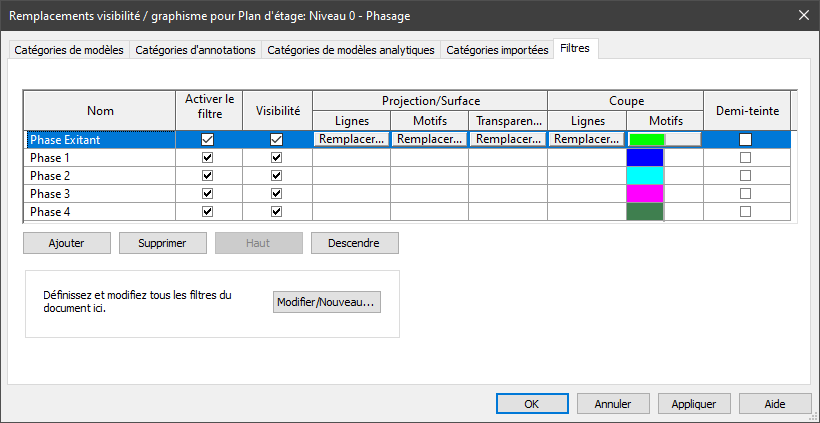Click the magenta Phase 3 pattern swatch
This screenshot has height=423, width=820.
[x=645, y=194]
